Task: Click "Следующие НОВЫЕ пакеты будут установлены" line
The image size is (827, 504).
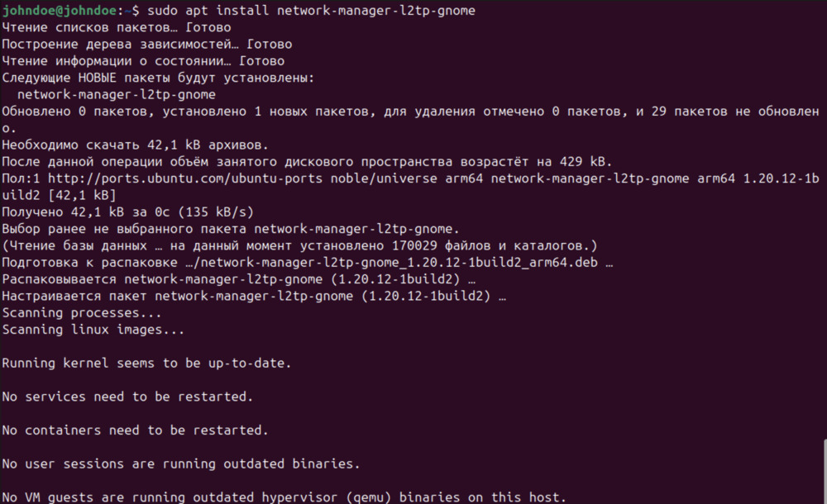Action: pyautogui.click(x=159, y=78)
